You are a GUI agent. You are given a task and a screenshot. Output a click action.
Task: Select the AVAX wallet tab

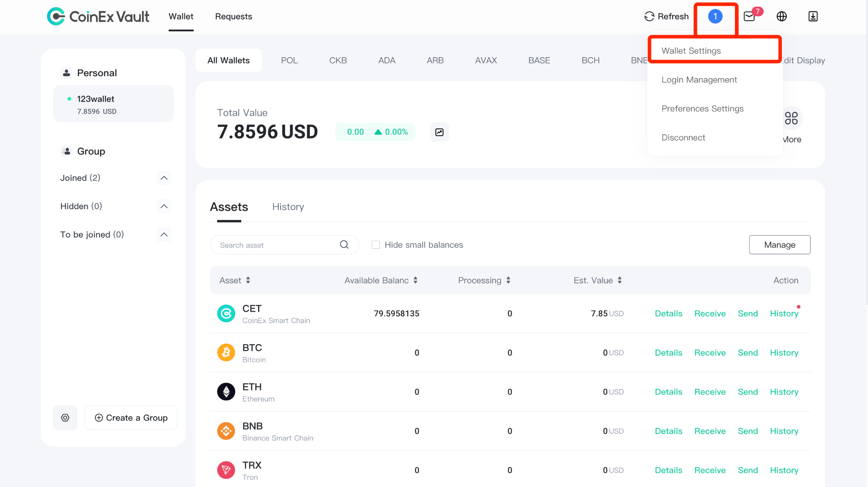pyautogui.click(x=486, y=61)
